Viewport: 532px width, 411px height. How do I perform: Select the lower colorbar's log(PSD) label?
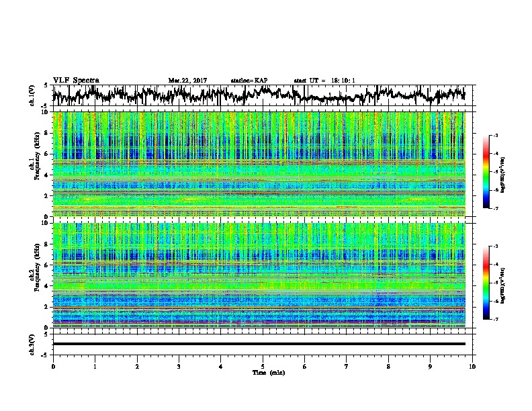point(503,285)
